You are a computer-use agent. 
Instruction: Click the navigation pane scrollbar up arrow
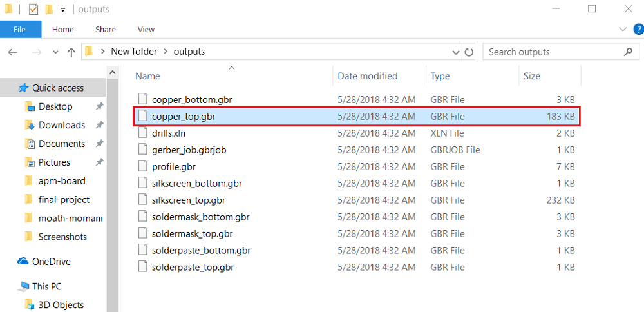pos(113,72)
